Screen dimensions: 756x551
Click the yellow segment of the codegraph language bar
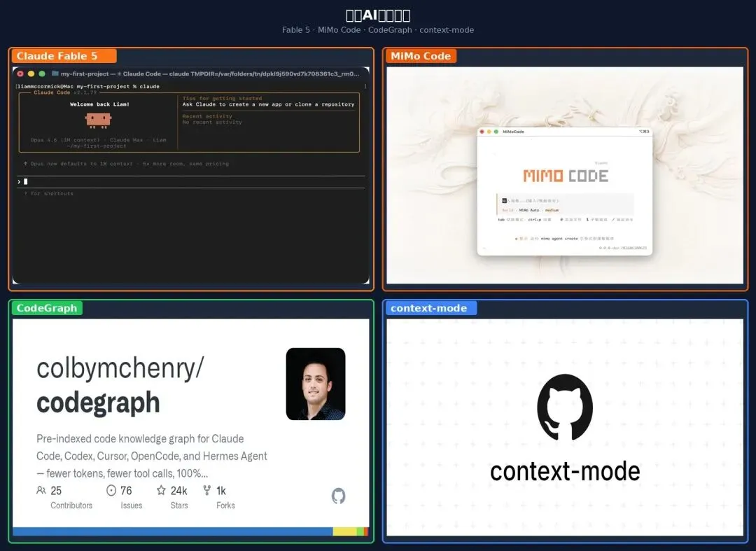(344, 531)
